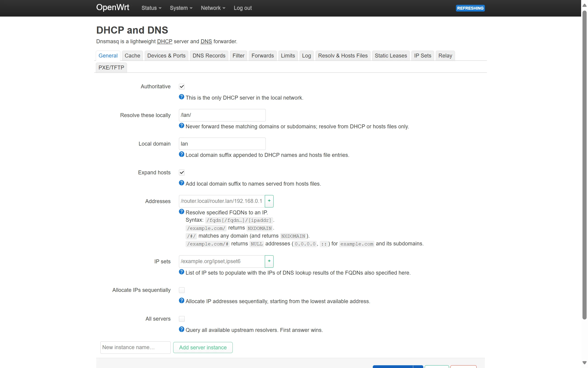Enable Allocate IPs sequentially checkbox
Image resolution: width=588 pixels, height=368 pixels.
click(x=182, y=290)
